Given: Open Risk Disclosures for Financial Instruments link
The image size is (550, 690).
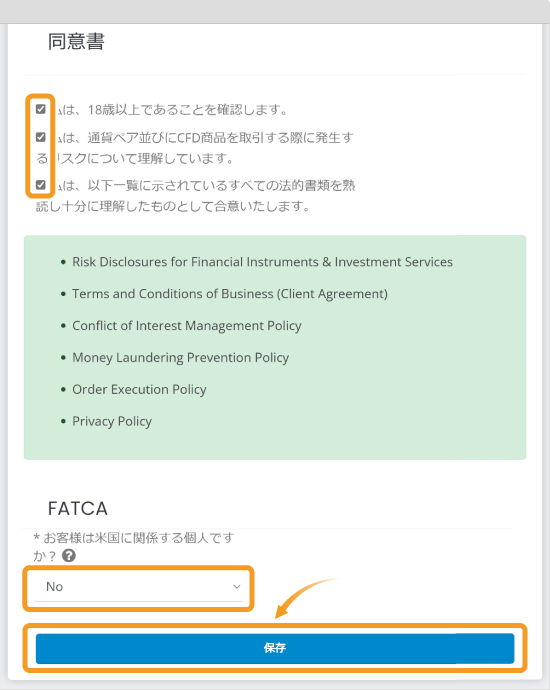Looking at the screenshot, I should (262, 262).
